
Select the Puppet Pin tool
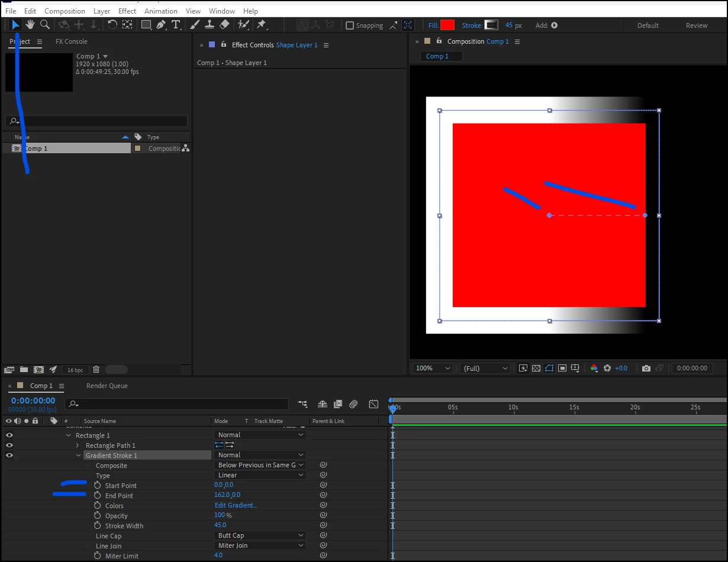click(261, 24)
